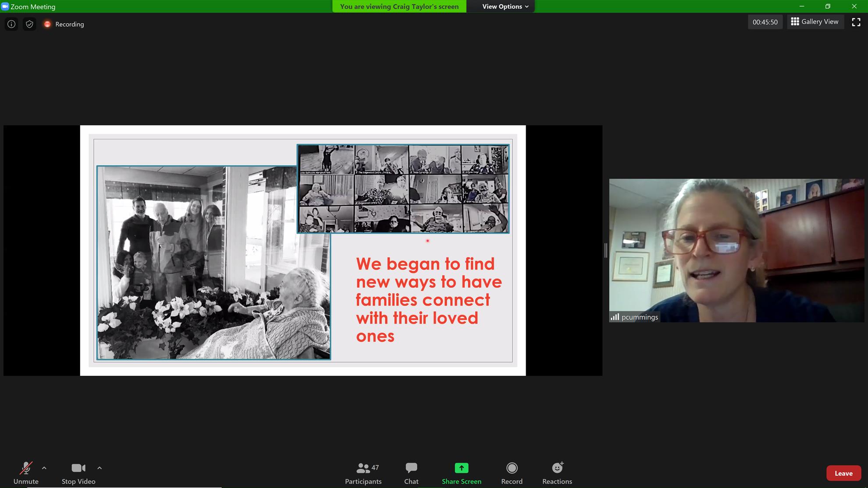Expand video options arrow beside Stop Video
The height and width of the screenshot is (488, 868).
pos(100,468)
